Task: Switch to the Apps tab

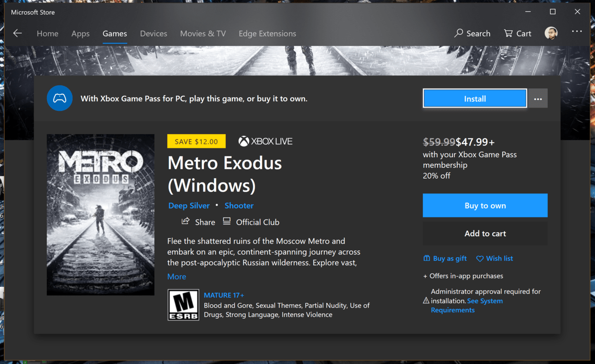Action: 80,34
